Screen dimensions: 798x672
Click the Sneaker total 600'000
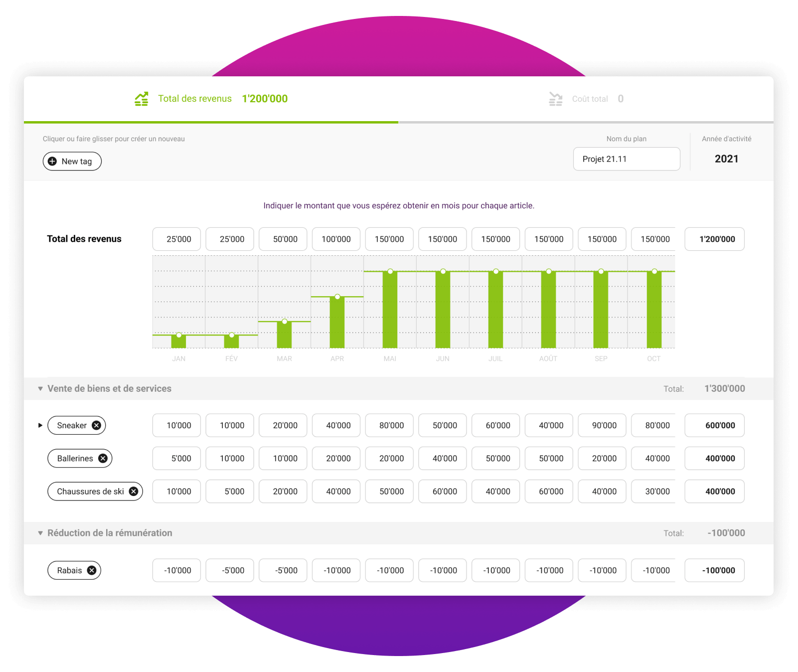(714, 425)
